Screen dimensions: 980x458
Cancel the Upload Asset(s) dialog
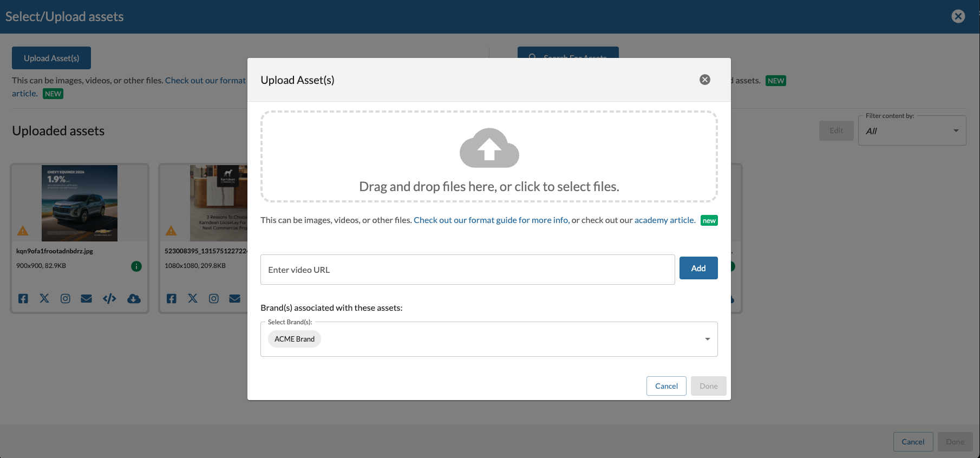[x=667, y=386]
